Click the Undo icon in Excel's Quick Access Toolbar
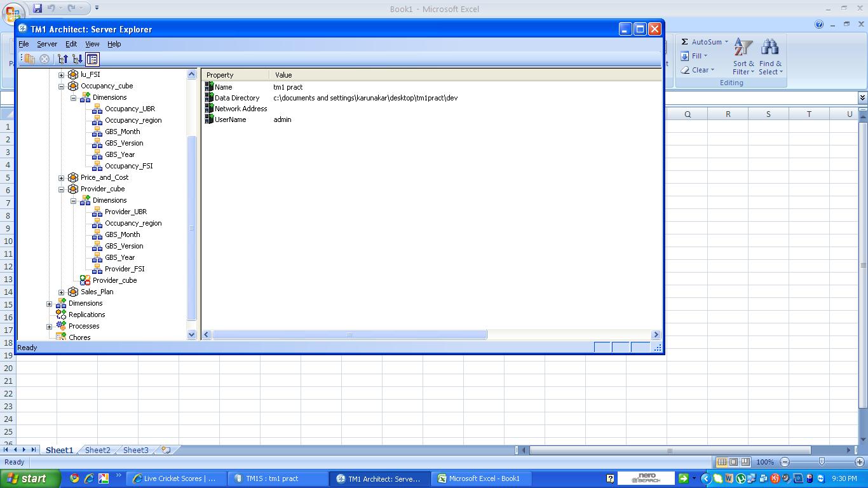868x488 pixels. pyautogui.click(x=51, y=8)
